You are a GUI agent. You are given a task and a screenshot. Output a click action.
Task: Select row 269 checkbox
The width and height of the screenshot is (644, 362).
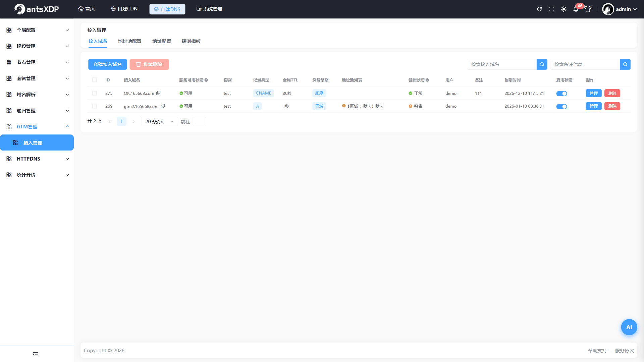[95, 106]
